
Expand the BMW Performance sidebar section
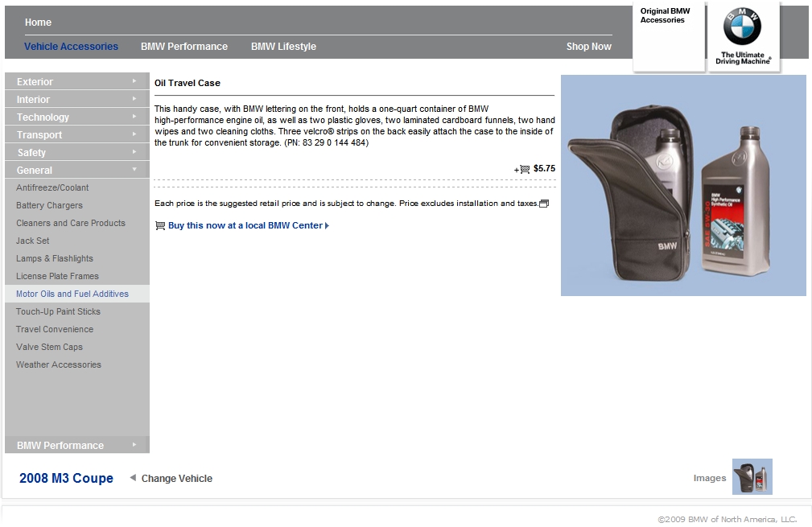[x=76, y=446]
